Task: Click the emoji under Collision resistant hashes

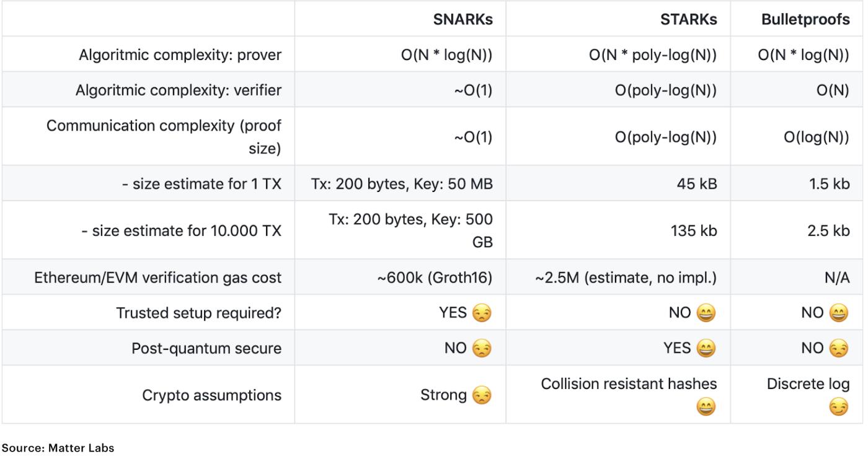Action: coord(706,406)
